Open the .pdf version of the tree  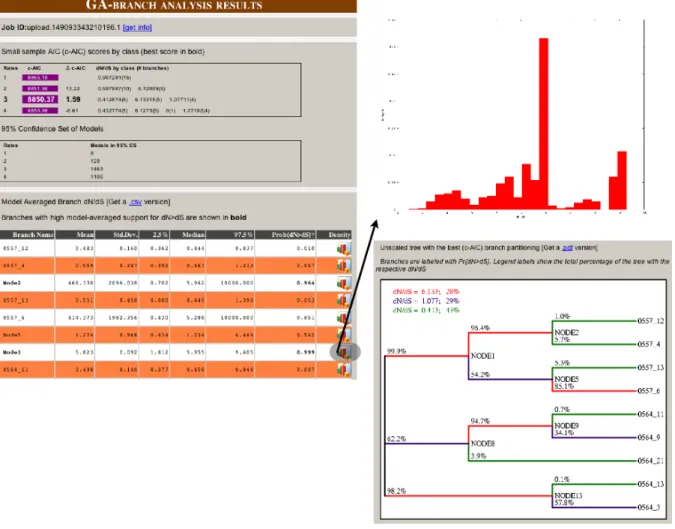(567, 248)
